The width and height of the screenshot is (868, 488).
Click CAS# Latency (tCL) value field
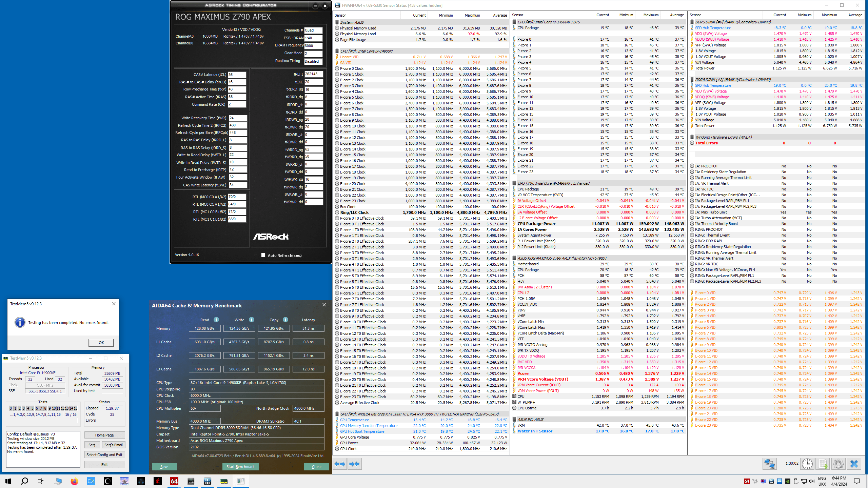click(x=237, y=75)
